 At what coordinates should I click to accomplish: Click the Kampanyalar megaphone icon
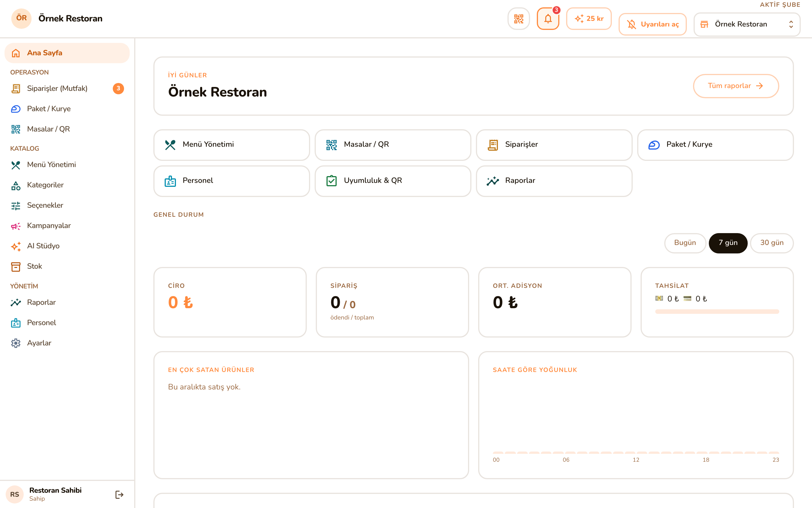point(16,226)
